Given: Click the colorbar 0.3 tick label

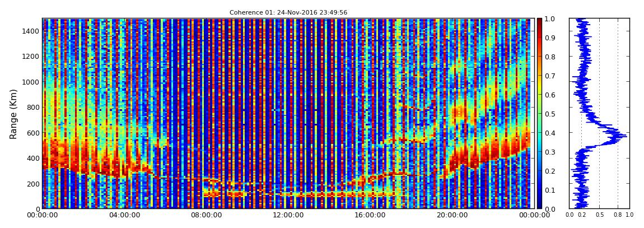Looking at the screenshot, I should [549, 152].
